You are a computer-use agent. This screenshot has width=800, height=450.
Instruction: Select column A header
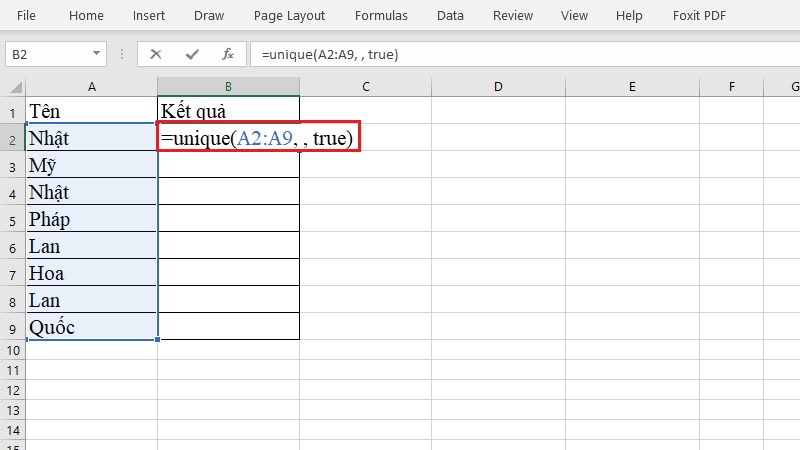[91, 87]
